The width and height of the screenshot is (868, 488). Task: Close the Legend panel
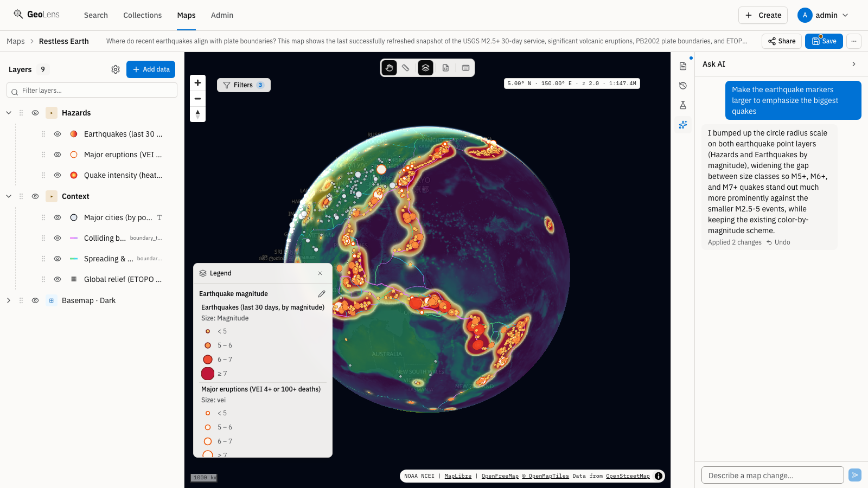(320, 273)
